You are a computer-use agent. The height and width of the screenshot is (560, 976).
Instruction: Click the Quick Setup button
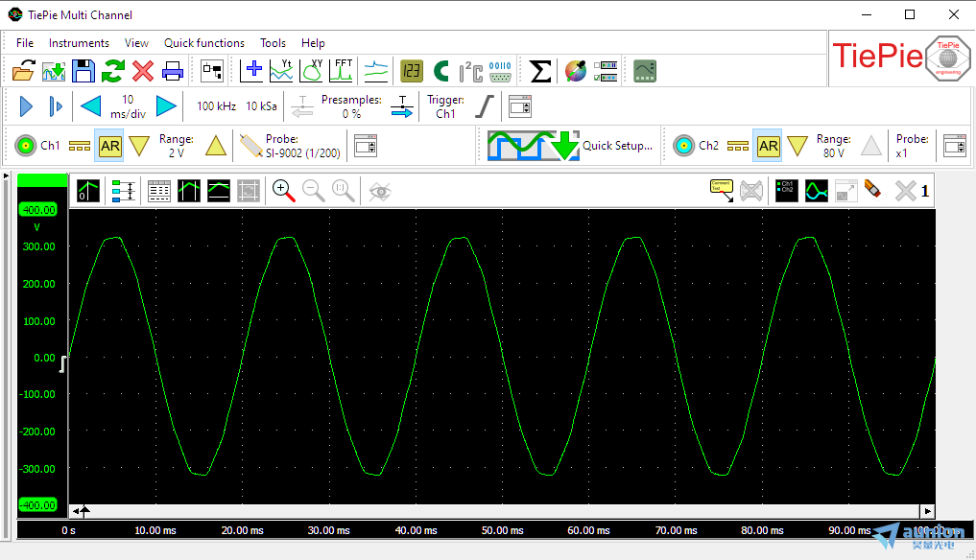click(570, 146)
